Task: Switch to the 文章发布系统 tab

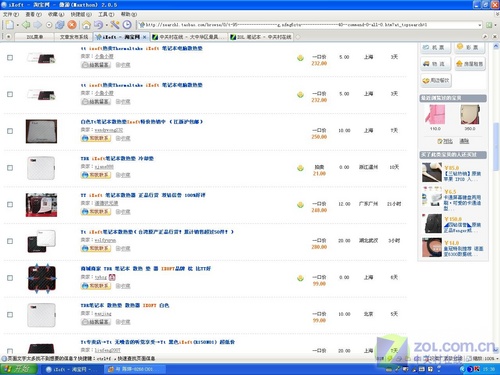Action: coord(74,37)
